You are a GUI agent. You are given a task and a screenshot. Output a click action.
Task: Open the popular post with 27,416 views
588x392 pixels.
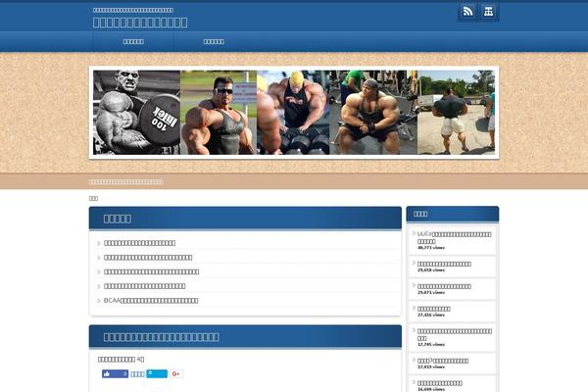point(434,309)
